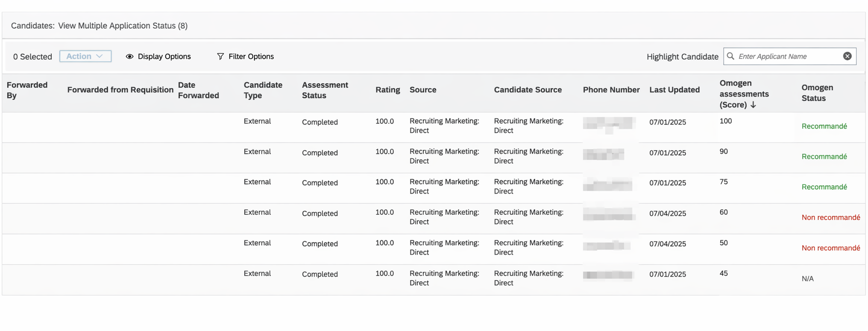Click Recommandé status in score 100 row
The width and height of the screenshot is (868, 331).
824,126
